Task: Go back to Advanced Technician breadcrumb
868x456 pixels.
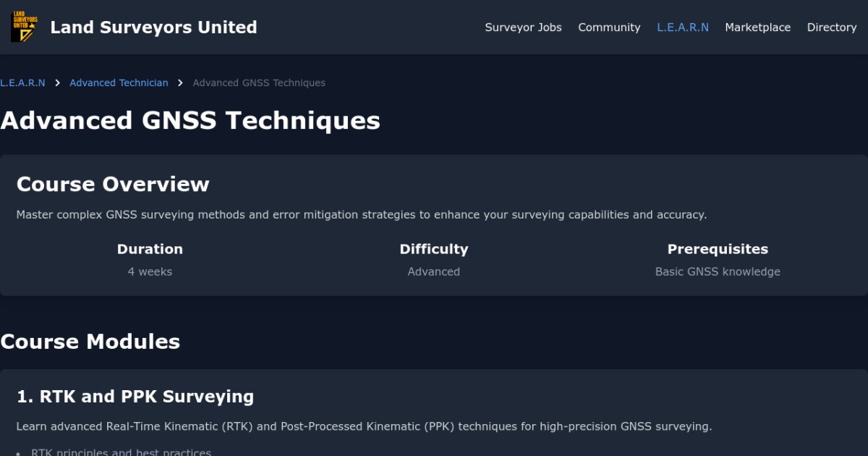Action: point(119,83)
